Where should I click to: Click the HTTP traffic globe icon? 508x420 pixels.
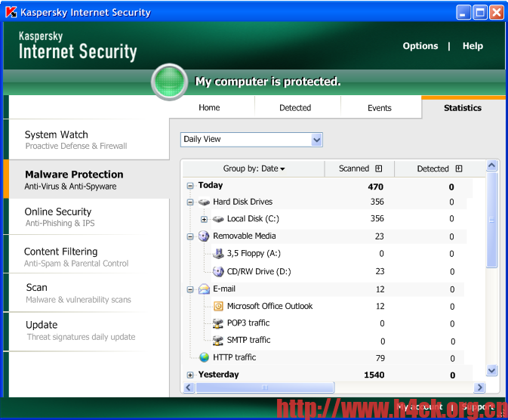(204, 357)
